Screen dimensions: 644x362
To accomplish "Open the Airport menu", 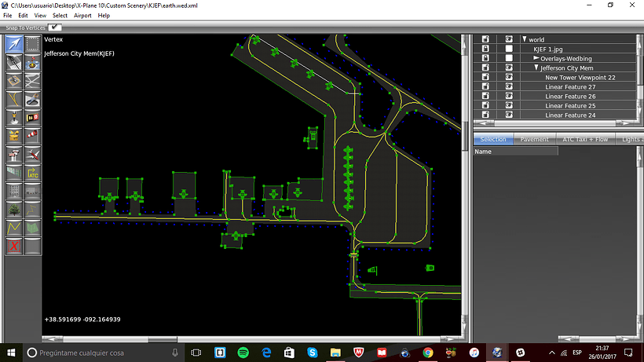I will click(82, 16).
